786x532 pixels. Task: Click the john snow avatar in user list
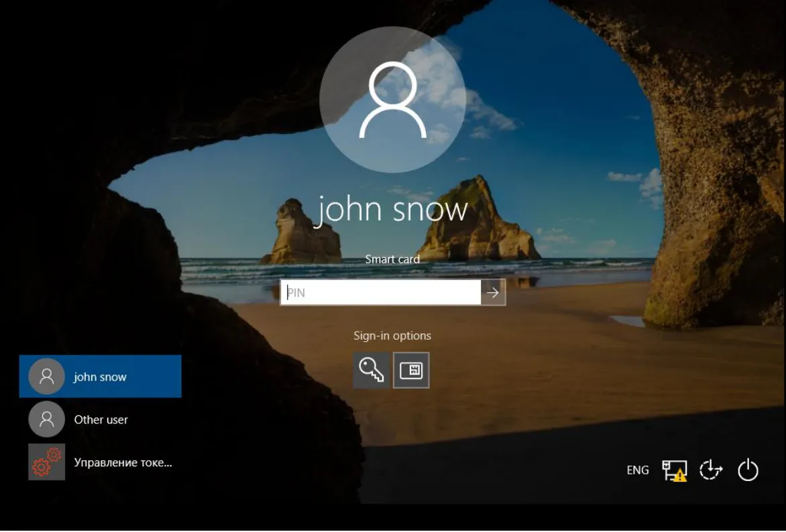coord(47,376)
